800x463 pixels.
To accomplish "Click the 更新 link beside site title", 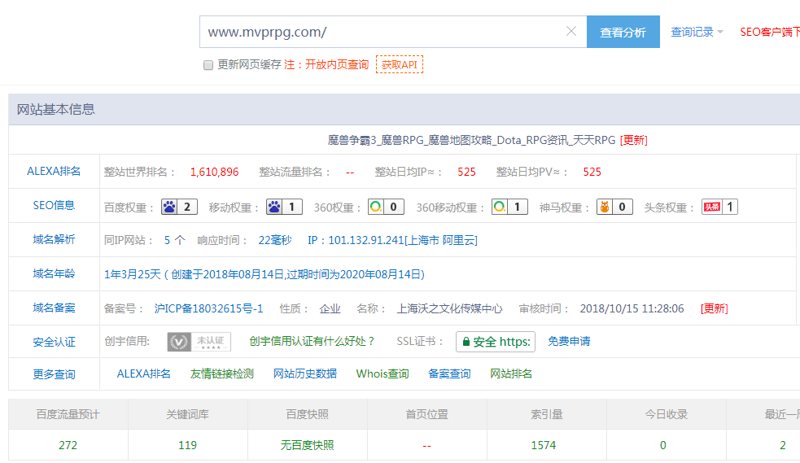I will (x=634, y=140).
